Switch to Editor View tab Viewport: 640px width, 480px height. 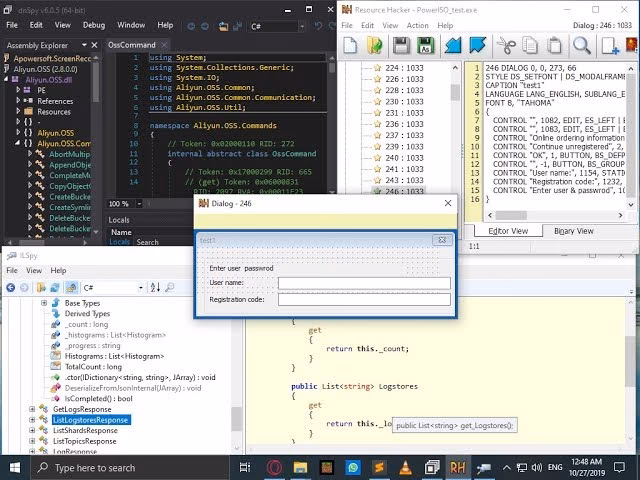click(x=508, y=231)
